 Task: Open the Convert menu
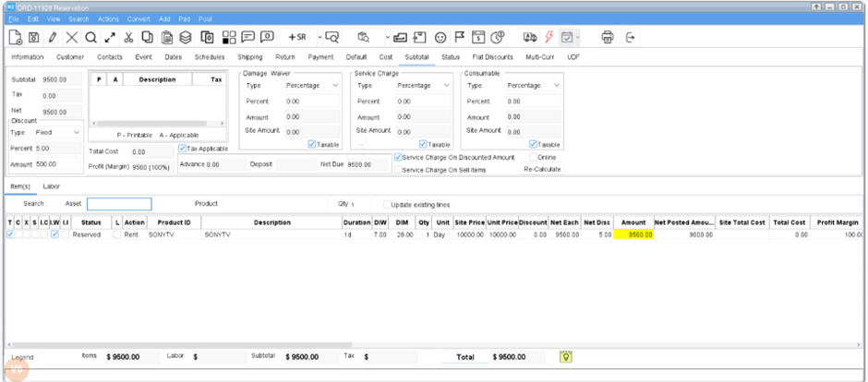point(139,18)
